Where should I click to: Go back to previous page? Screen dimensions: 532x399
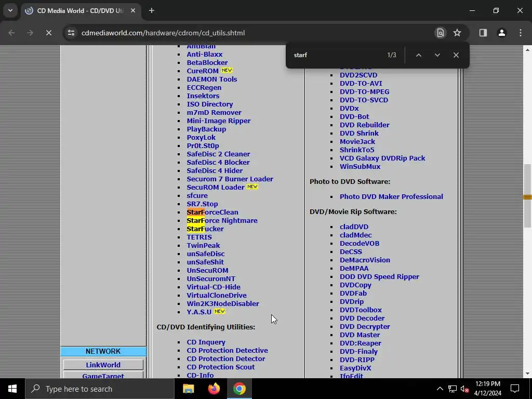[11, 33]
